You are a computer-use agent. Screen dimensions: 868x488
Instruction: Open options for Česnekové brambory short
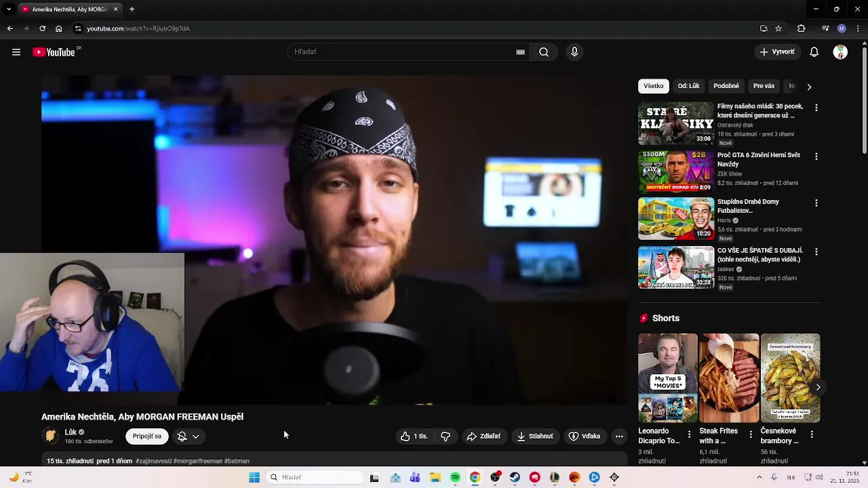pos(812,434)
